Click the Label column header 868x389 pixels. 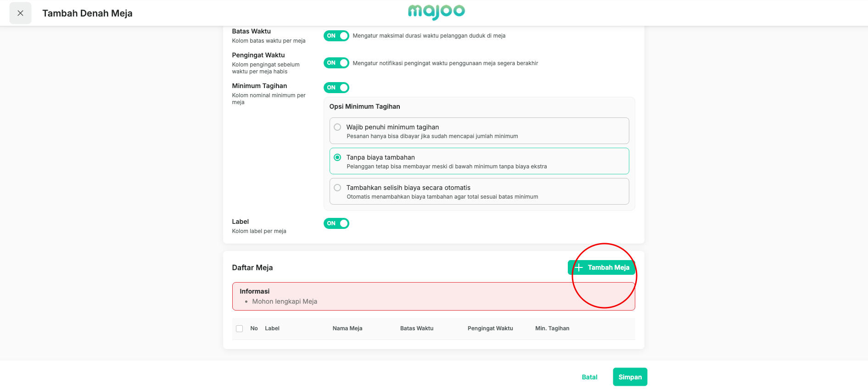[272, 328]
